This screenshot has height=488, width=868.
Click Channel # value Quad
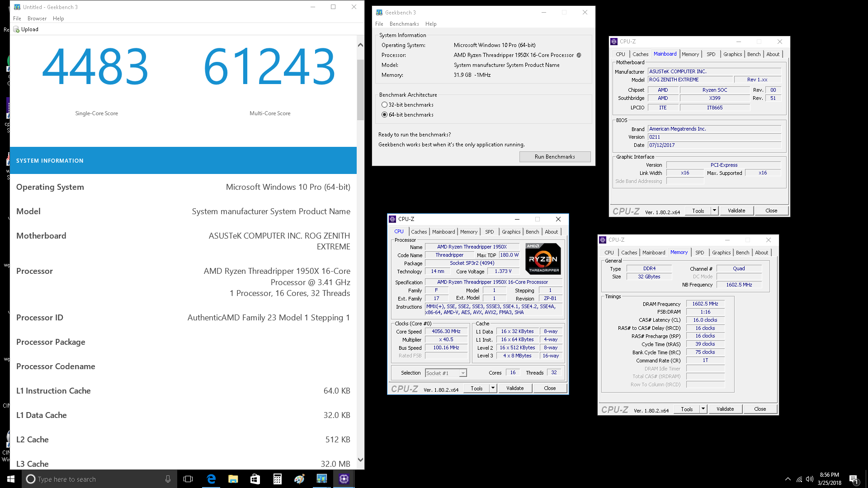point(739,268)
